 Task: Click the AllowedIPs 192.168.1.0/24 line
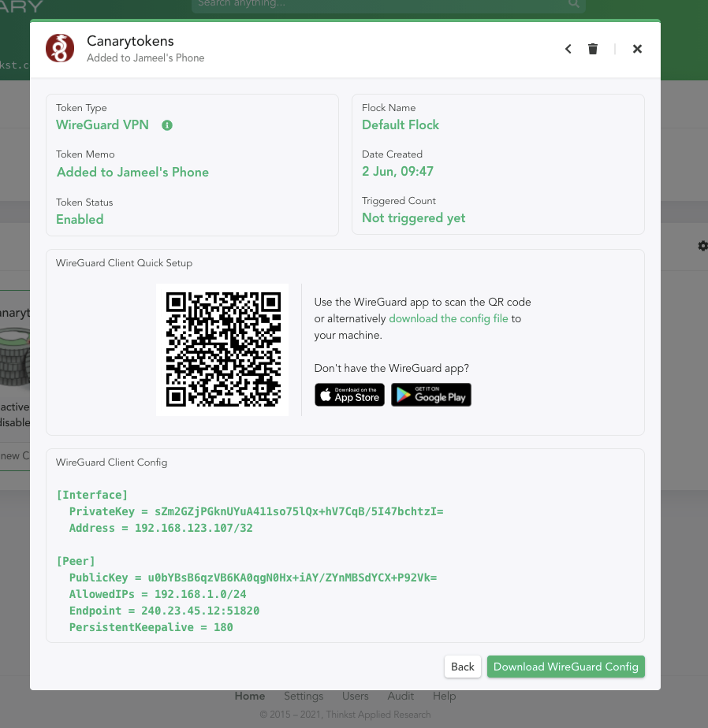(158, 594)
